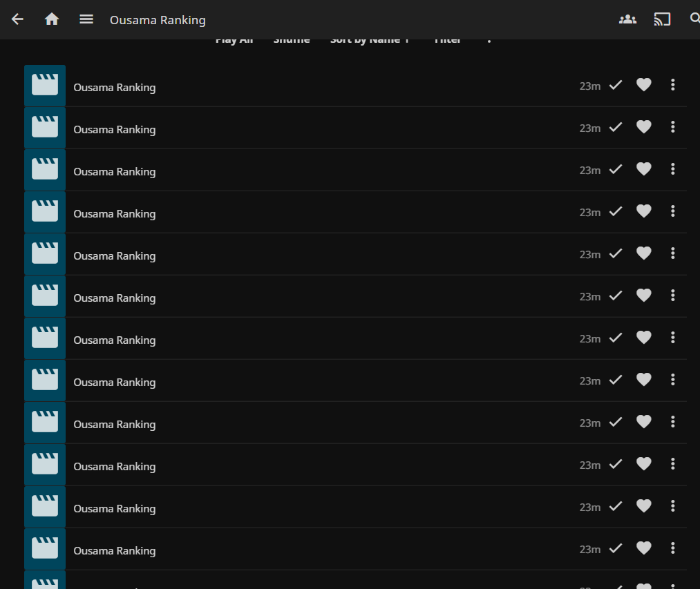Open the people icon in the top bar
The width and height of the screenshot is (700, 589).
(627, 19)
